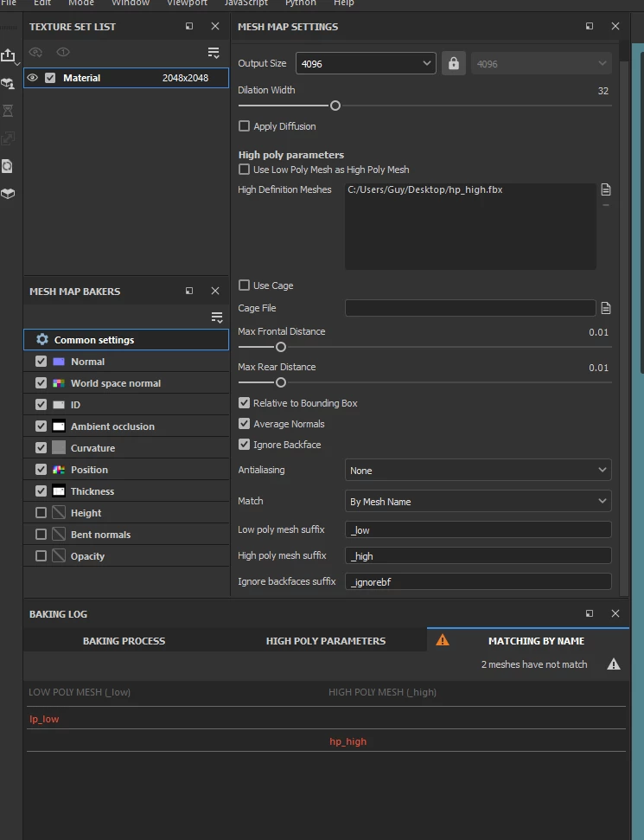
Task: Open the Edit menu
Action: 42,3
